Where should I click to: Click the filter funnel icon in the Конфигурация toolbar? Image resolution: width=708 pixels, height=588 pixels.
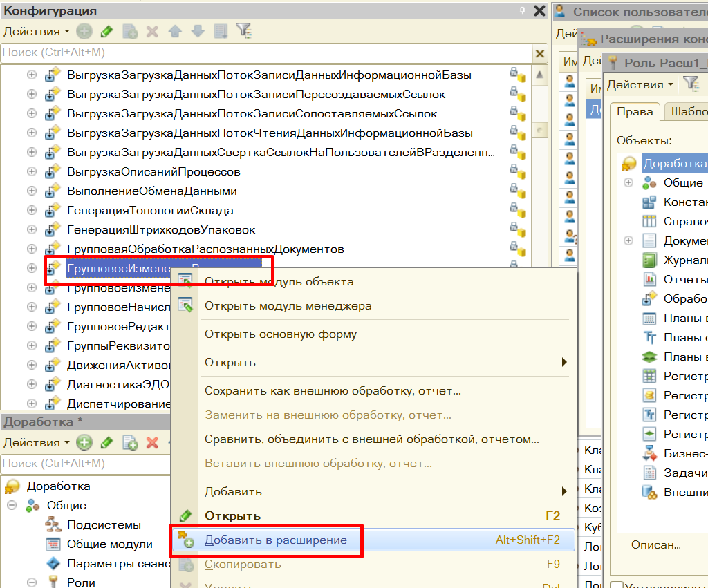pyautogui.click(x=244, y=31)
